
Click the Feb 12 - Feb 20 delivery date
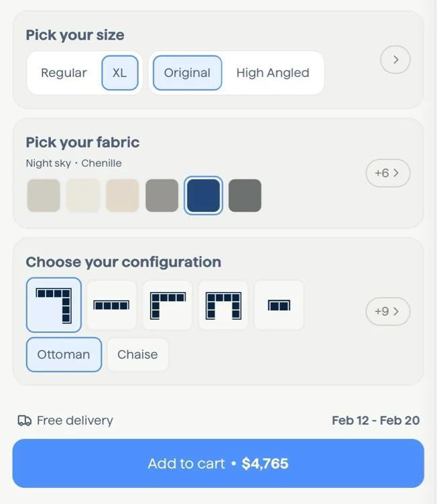[x=375, y=420]
